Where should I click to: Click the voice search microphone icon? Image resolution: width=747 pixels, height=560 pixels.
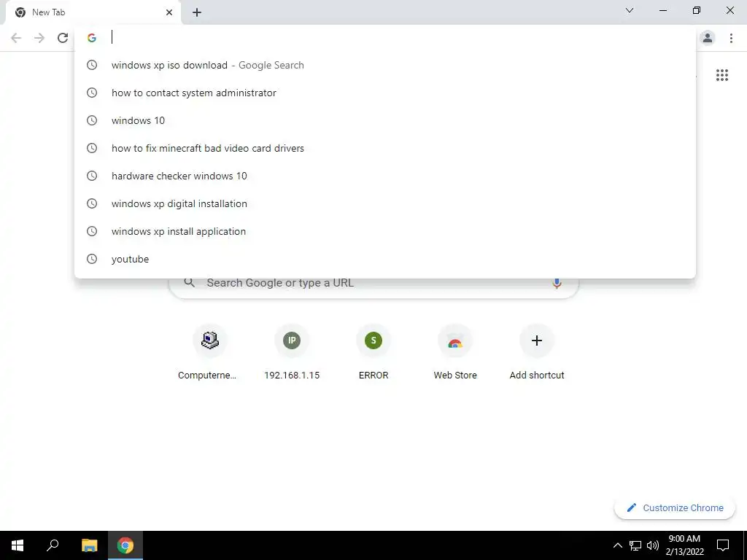(557, 283)
